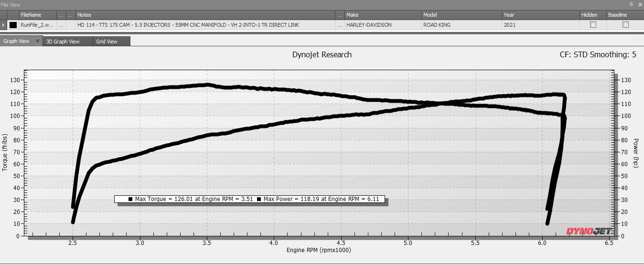Select the ROAD KING model cell

click(462, 25)
